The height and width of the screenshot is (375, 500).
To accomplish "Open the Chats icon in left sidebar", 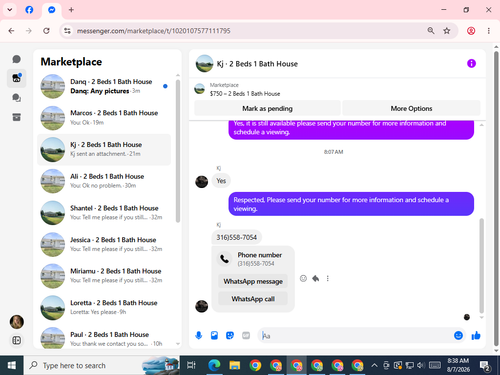I will click(x=16, y=59).
